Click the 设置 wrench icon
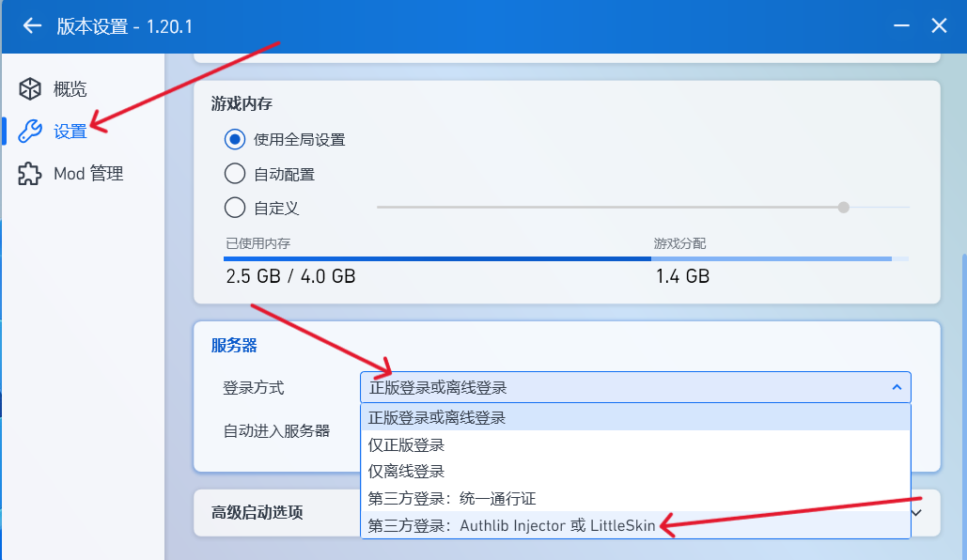The width and height of the screenshot is (967, 560). tap(30, 132)
